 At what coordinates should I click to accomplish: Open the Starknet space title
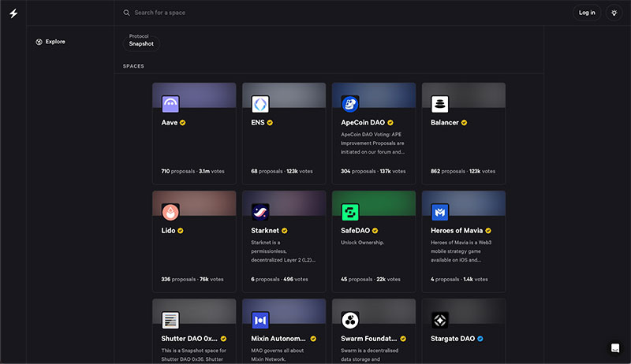coord(265,231)
